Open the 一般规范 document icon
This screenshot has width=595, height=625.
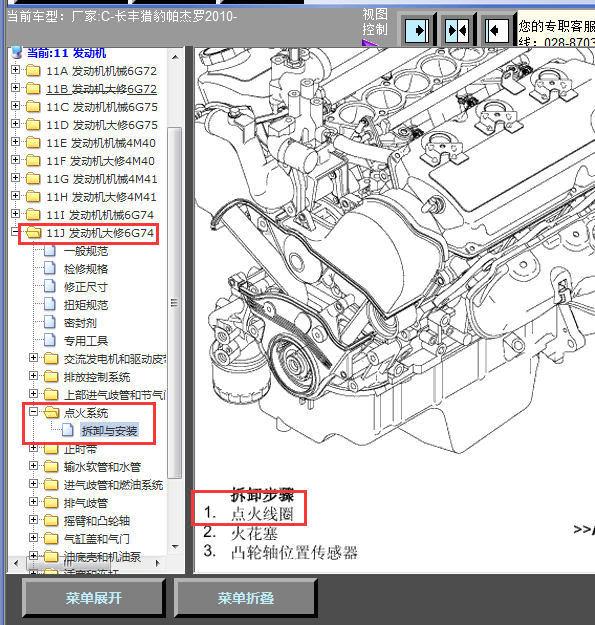pyautogui.click(x=50, y=251)
